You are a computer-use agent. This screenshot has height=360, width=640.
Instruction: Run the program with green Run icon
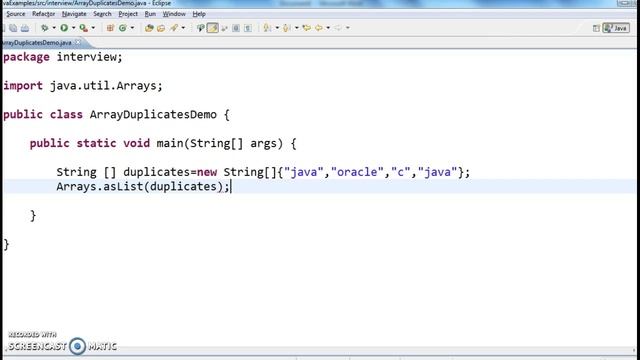tap(64, 28)
